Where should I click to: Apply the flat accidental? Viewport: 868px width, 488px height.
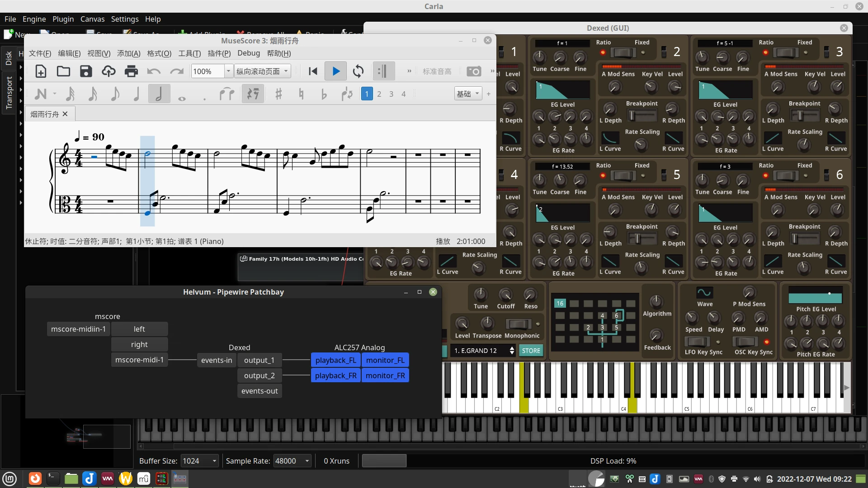click(324, 94)
